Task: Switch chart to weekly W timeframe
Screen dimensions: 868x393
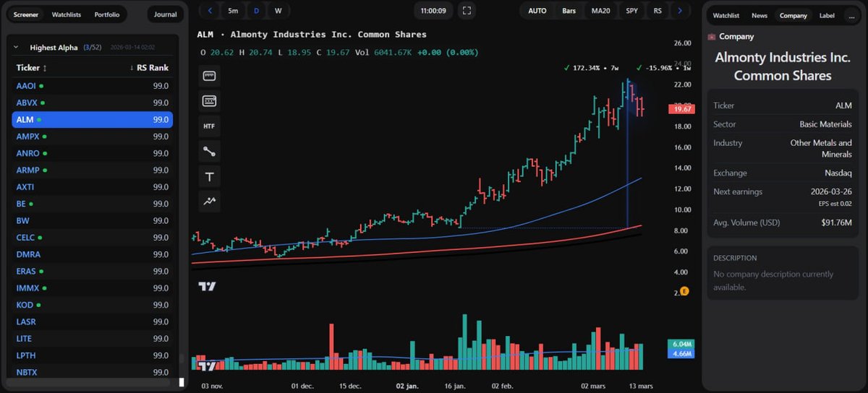Action: point(278,11)
